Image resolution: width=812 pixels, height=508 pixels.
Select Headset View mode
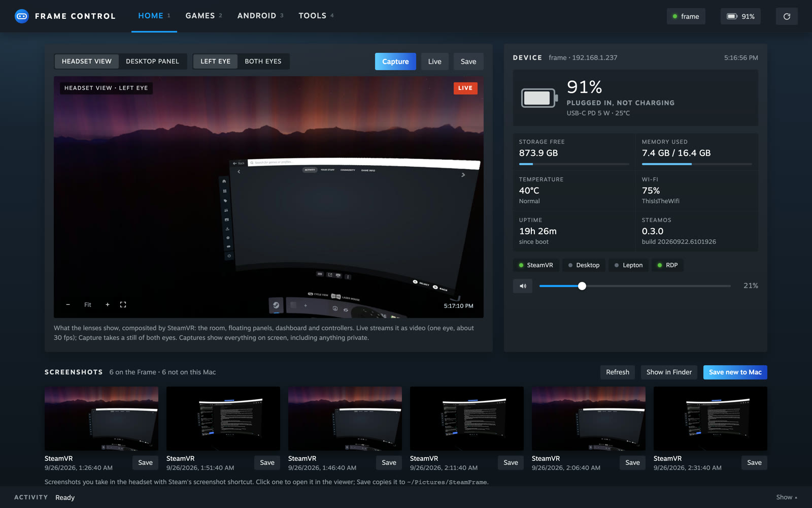point(87,61)
